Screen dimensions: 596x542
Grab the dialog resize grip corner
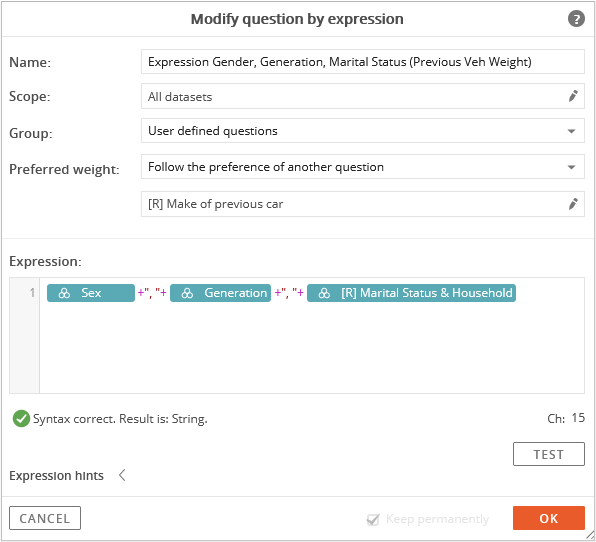pyautogui.click(x=590, y=536)
